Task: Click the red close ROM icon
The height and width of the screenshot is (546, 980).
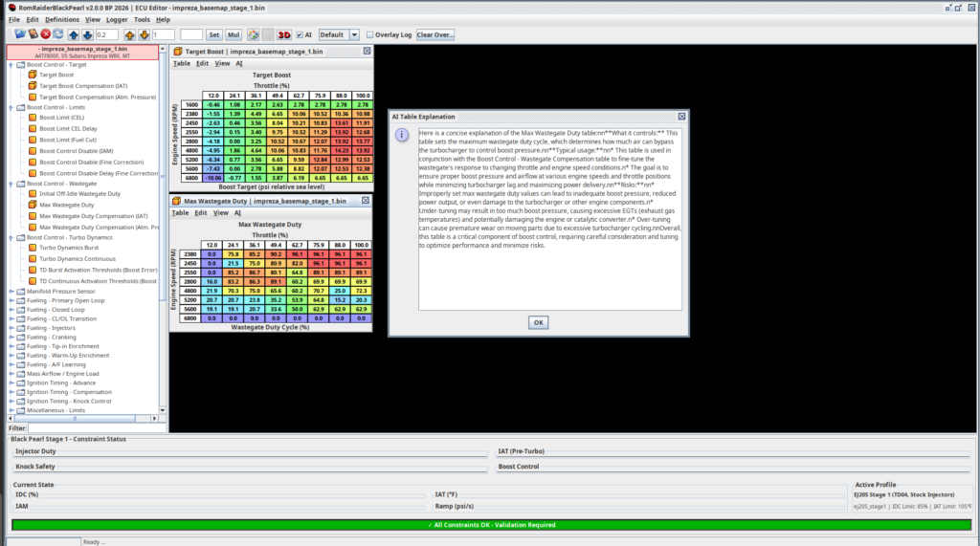Action: tap(45, 34)
